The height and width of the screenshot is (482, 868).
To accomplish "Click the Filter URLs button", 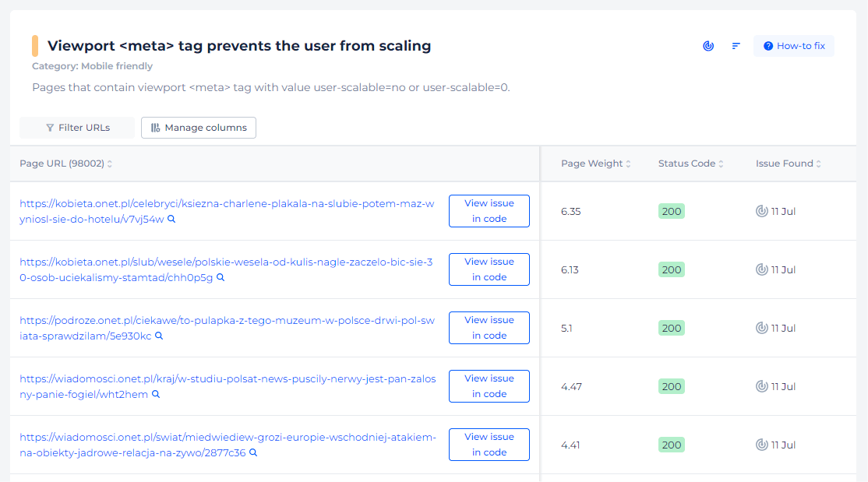I will [77, 128].
